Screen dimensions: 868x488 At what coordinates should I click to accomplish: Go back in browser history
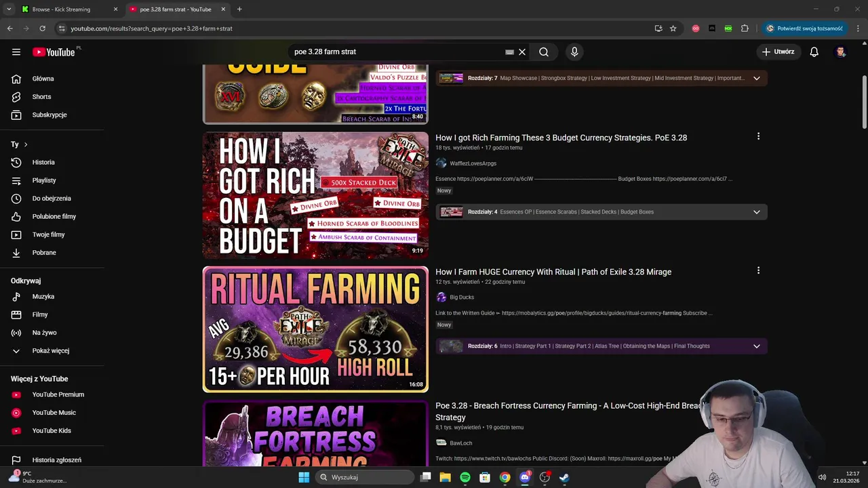tap(9, 28)
